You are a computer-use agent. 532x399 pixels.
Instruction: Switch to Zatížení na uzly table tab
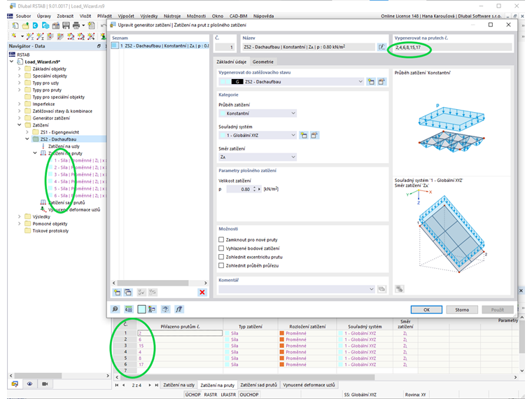[178, 385]
